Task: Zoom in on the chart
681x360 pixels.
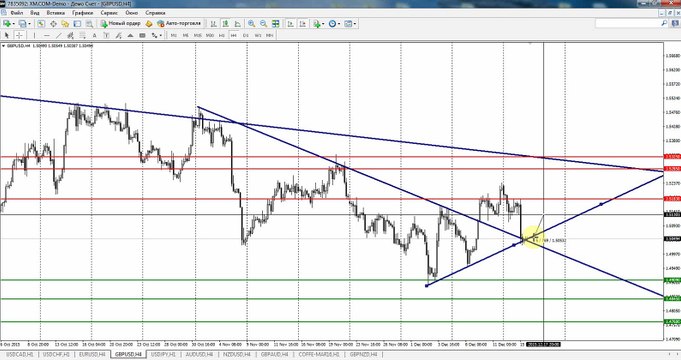Action: pos(251,23)
